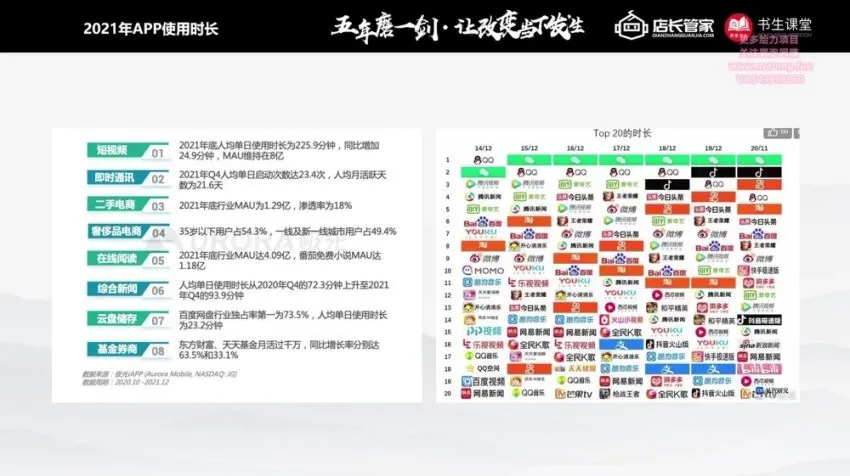Click the 17/12 column header
Viewport: 850px width, 476px height.
click(621, 148)
